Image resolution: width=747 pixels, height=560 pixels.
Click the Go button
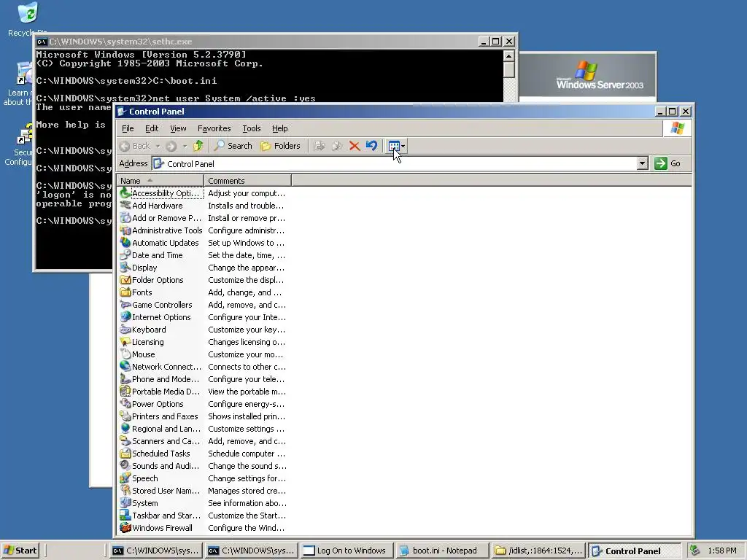pyautogui.click(x=668, y=163)
